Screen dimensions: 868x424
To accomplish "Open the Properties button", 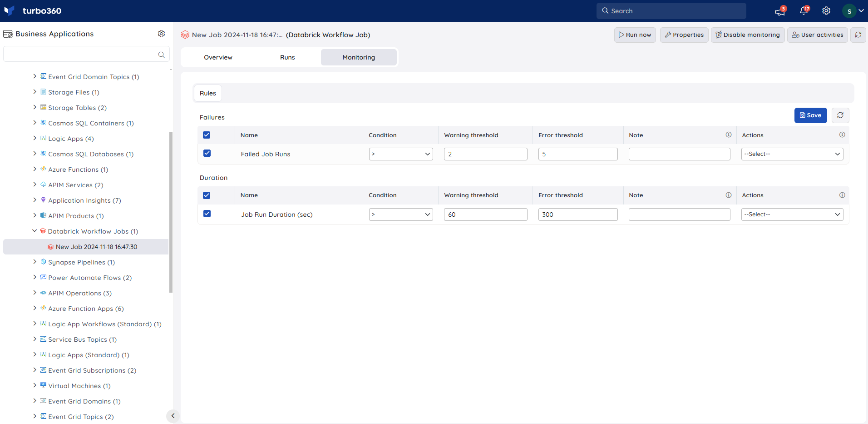I will (684, 35).
